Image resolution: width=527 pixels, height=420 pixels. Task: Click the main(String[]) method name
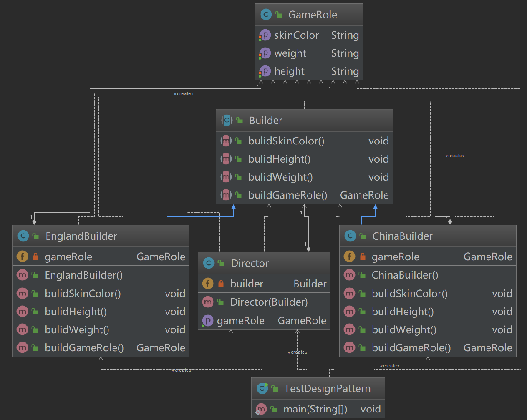pos(315,409)
